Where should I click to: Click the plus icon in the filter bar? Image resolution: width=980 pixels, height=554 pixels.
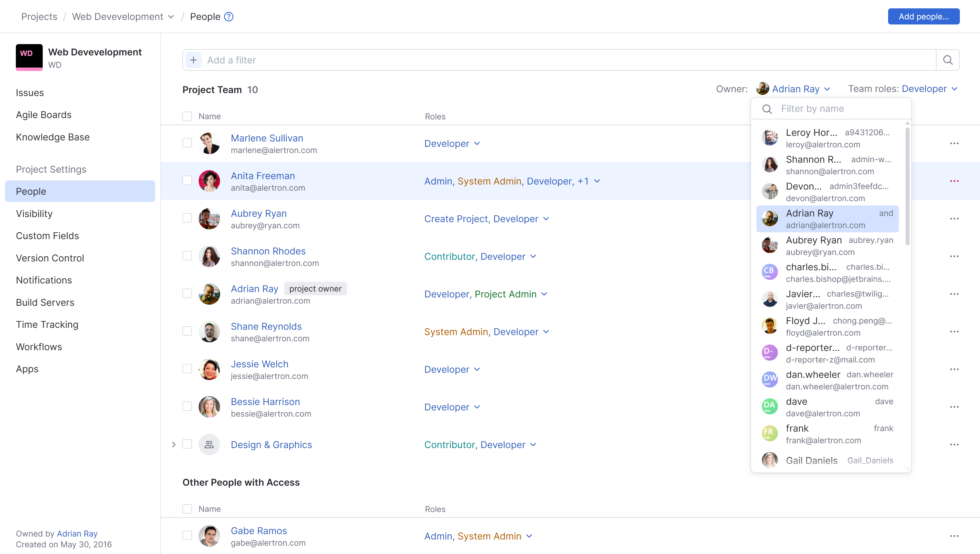point(193,60)
